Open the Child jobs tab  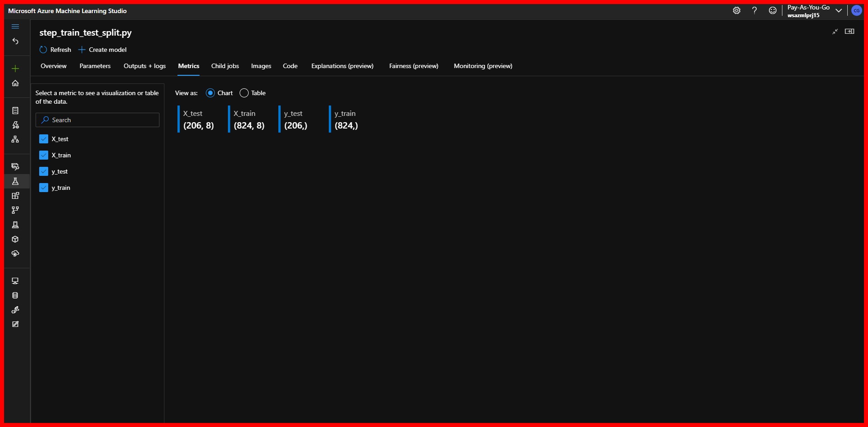point(225,66)
